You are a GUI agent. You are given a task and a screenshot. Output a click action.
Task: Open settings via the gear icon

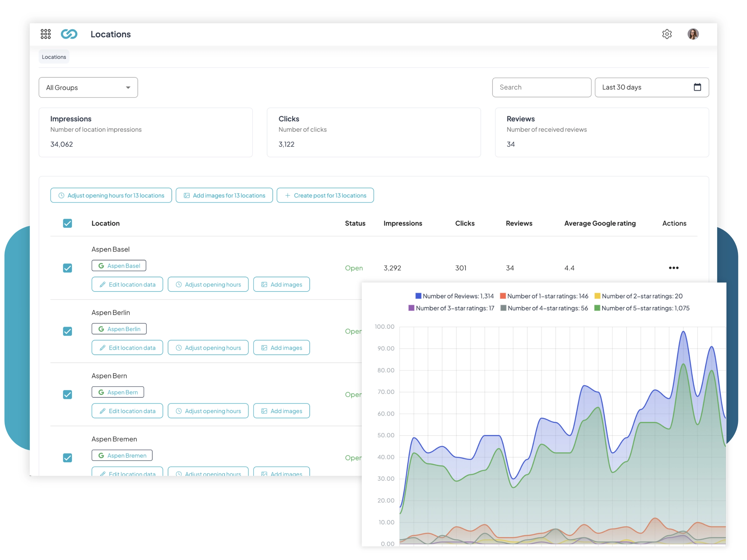pos(667,34)
